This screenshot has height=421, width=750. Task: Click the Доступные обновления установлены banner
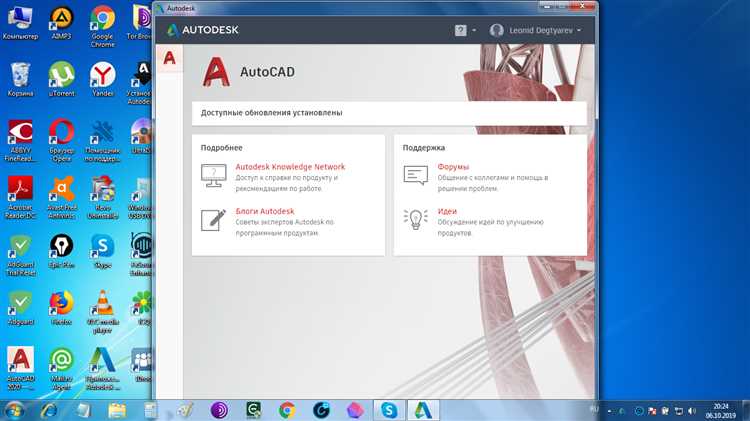point(389,113)
